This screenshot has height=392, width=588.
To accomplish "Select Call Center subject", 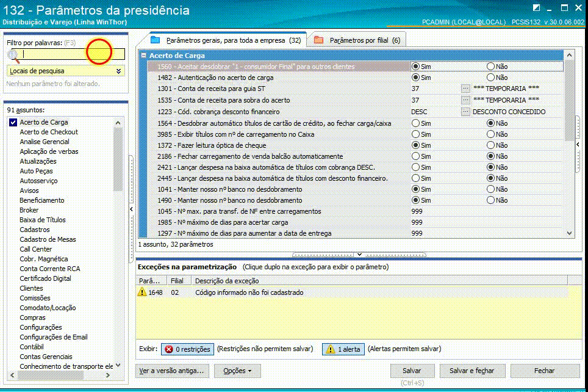I will pos(35,249).
